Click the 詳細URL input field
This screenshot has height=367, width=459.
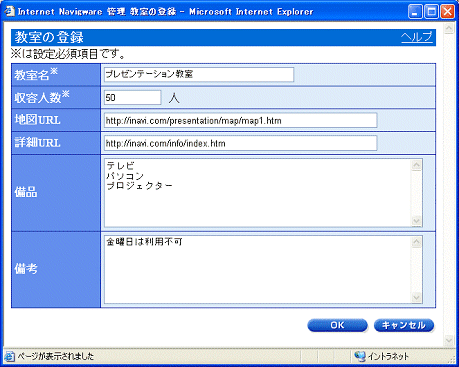pyautogui.click(x=240, y=143)
